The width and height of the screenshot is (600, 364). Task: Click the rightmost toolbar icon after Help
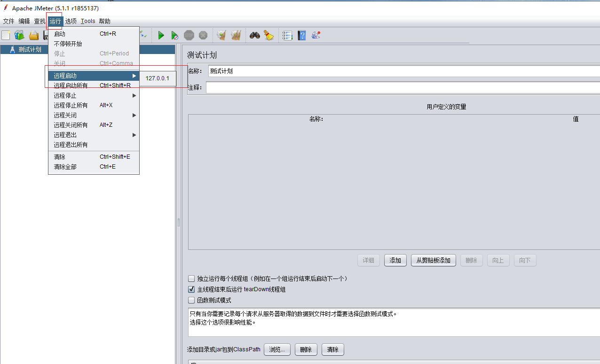(316, 35)
